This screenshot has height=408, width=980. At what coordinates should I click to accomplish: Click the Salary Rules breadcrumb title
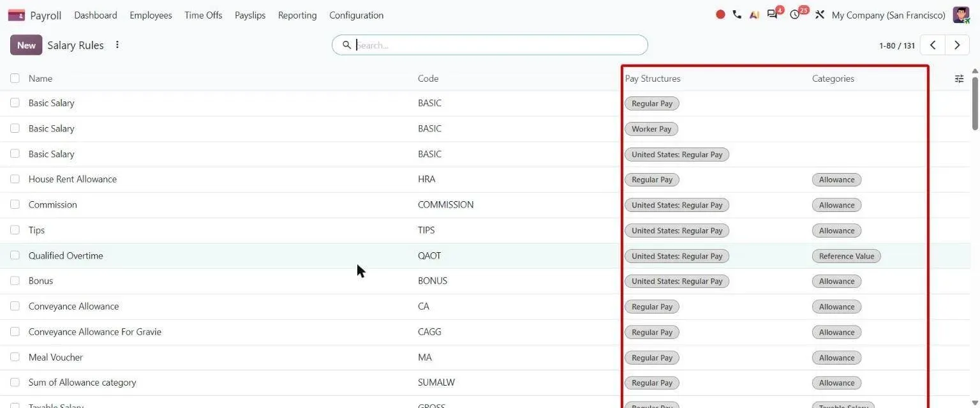point(75,45)
